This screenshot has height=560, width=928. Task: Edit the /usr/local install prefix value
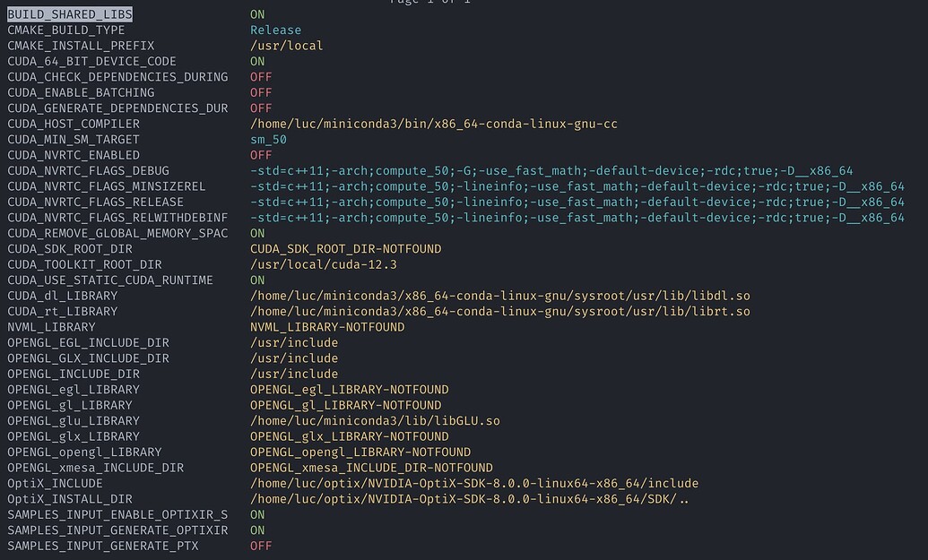(x=286, y=46)
